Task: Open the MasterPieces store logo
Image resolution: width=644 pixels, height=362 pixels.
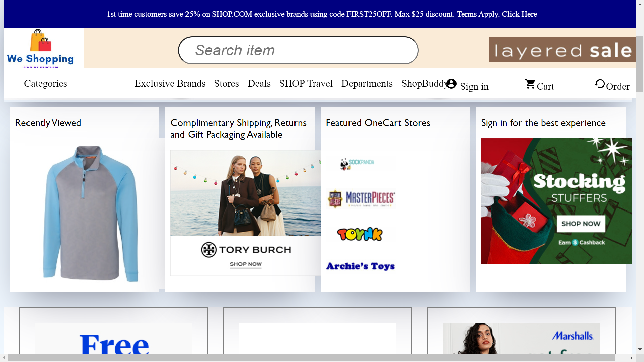Action: pos(361,198)
